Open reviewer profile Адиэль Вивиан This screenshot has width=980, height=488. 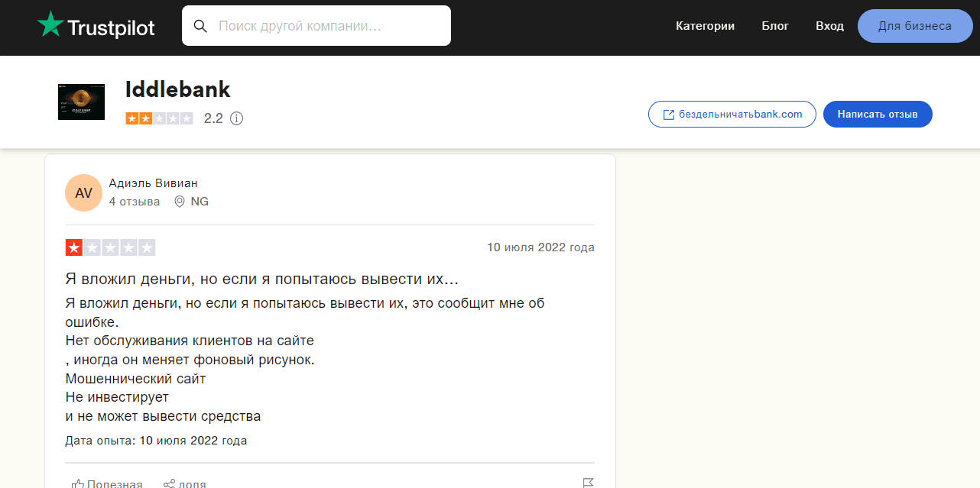pyautogui.click(x=153, y=183)
